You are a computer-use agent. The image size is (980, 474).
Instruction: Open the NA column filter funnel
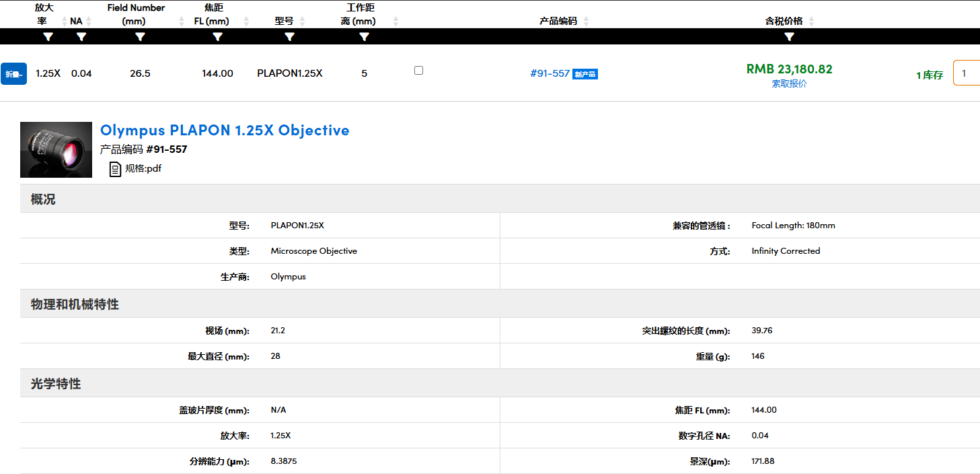coord(81,37)
